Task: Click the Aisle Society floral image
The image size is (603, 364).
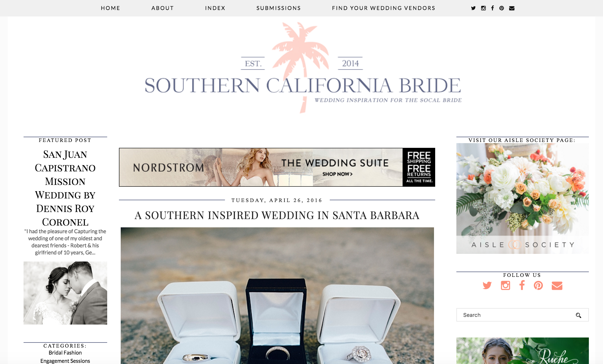Action: tap(522, 198)
